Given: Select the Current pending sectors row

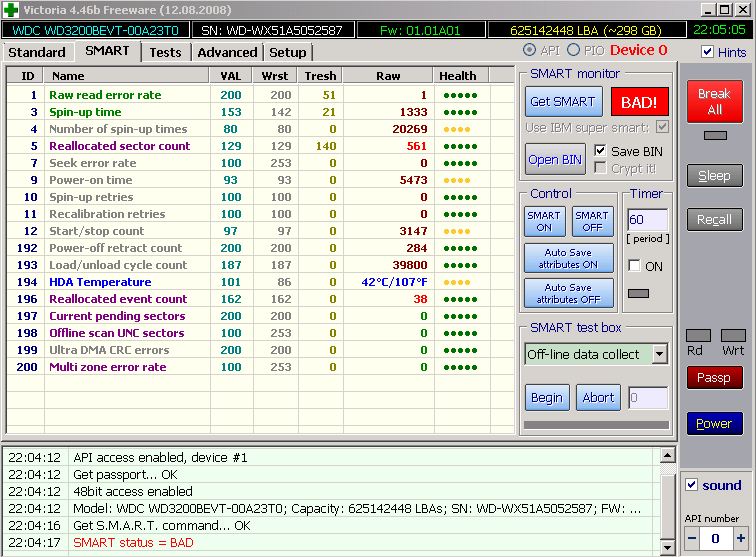Looking at the screenshot, I should [260, 316].
